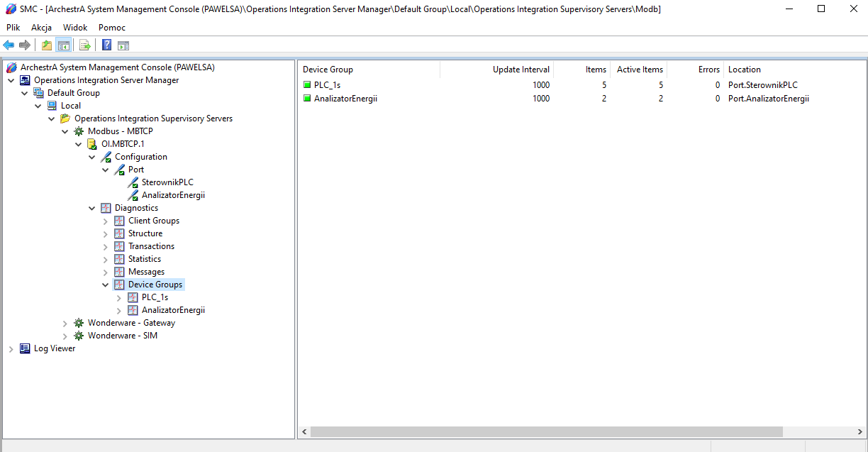Expand the Client Groups node
Screen dimensions: 868x452
click(x=106, y=221)
